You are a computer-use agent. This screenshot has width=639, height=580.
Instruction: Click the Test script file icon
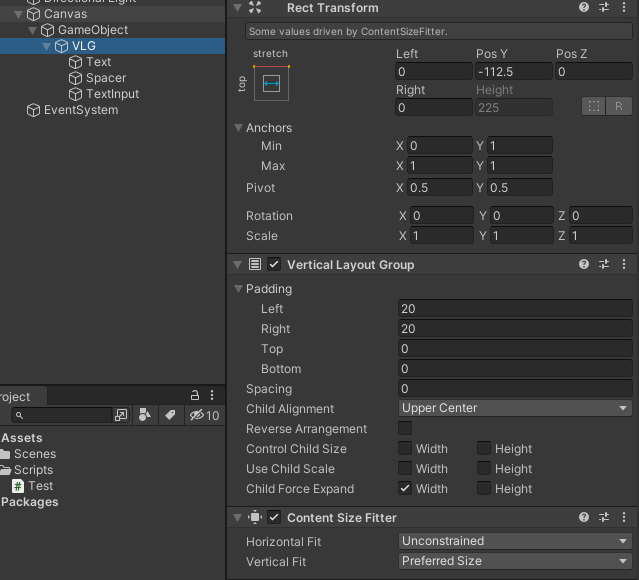18,486
